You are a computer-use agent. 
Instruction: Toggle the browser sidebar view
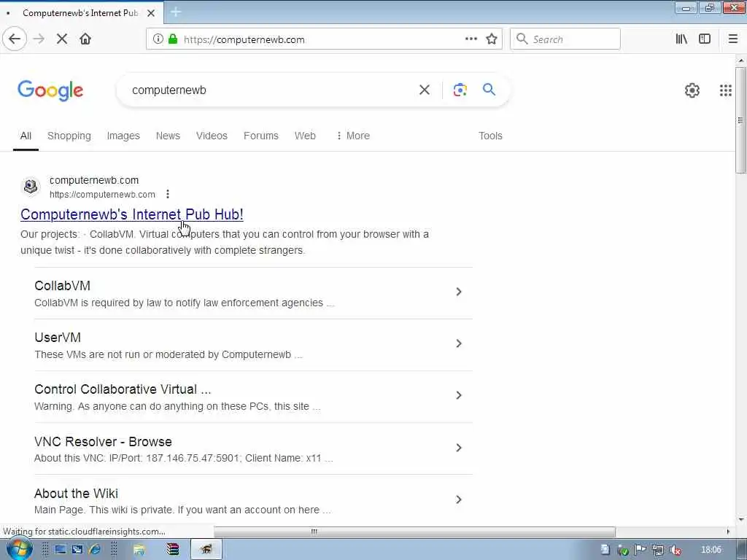pos(705,39)
